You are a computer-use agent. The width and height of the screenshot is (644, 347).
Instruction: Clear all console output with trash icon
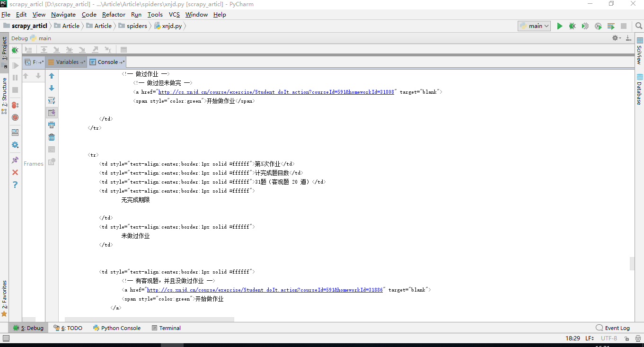click(x=52, y=137)
